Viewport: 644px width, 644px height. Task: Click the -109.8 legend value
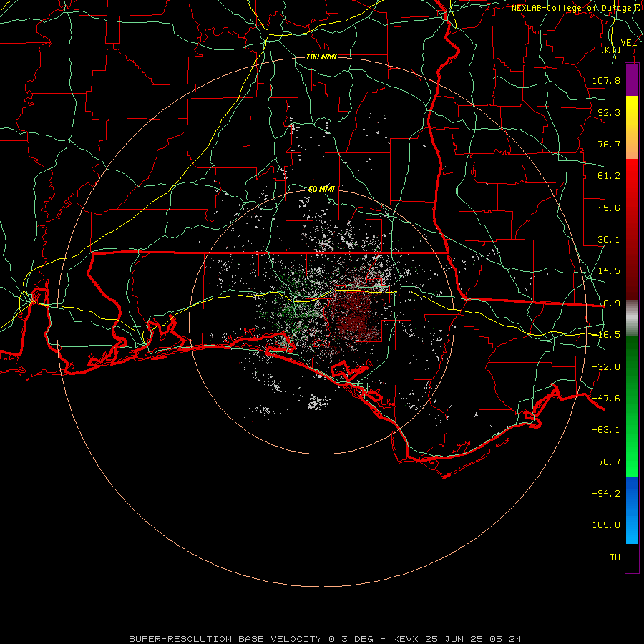(x=603, y=525)
